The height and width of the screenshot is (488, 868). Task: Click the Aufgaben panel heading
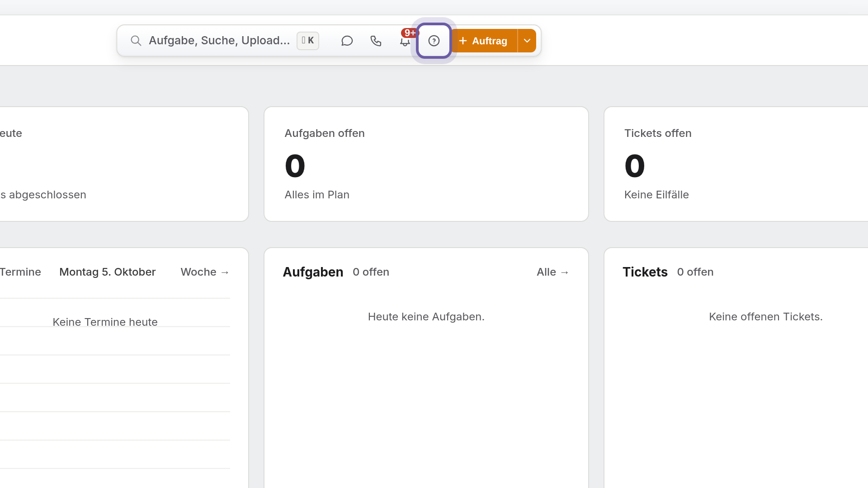[x=313, y=272]
